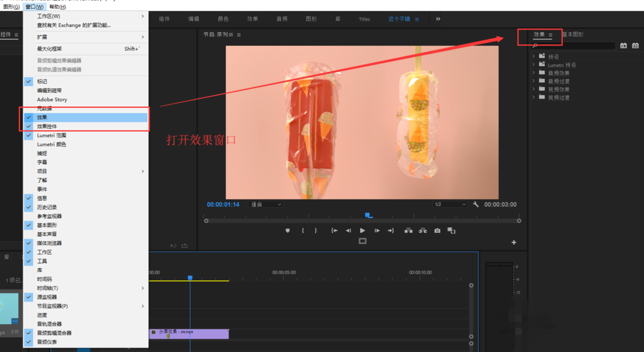Open the 这个不错 workspace menu icon
644x352 pixels.
(x=417, y=19)
